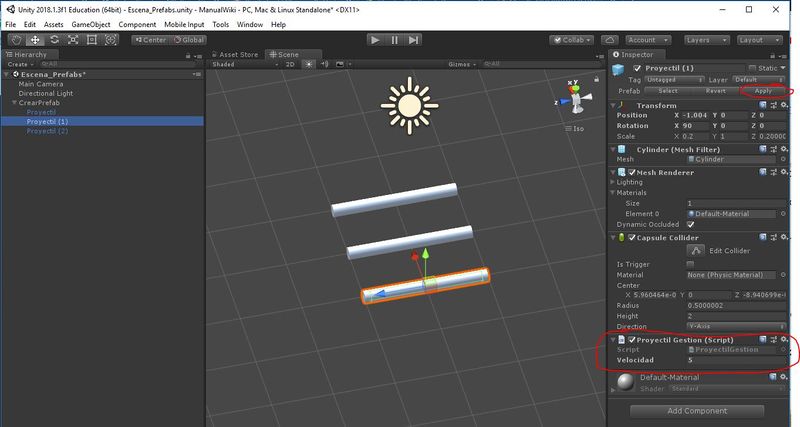Toggle 2D scene view mode
Image resolution: width=800 pixels, height=427 pixels.
point(290,64)
